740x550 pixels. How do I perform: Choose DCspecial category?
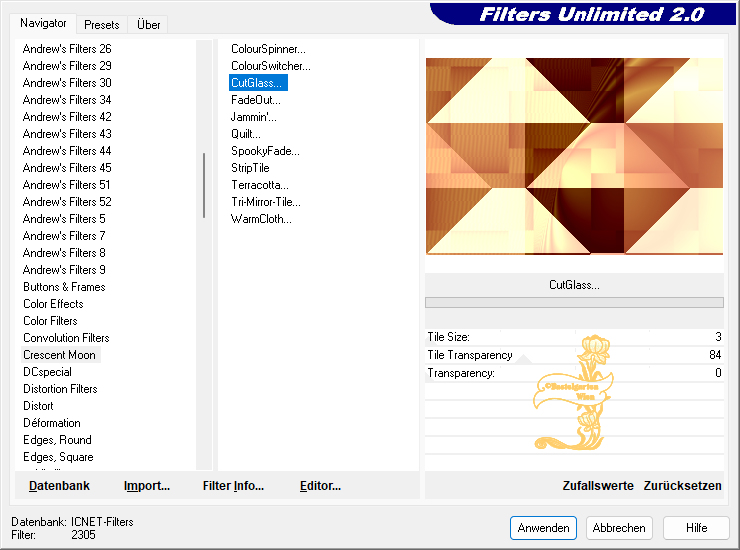tap(48, 372)
